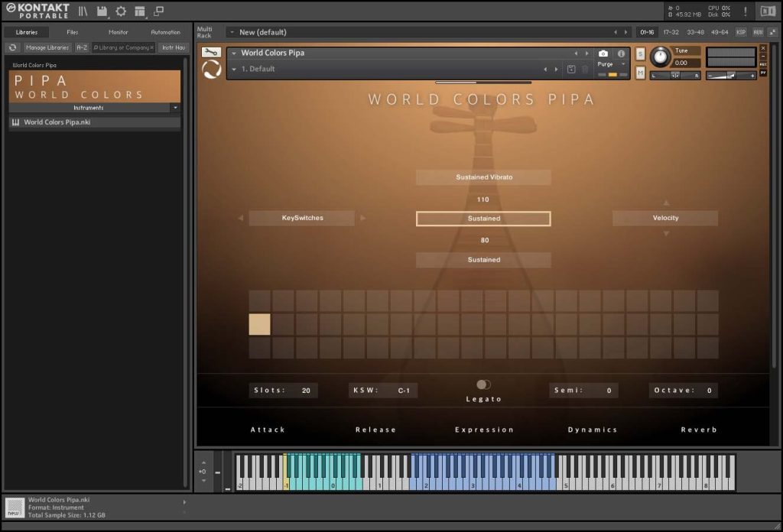Image resolution: width=783 pixels, height=532 pixels.
Task: Switch to the Automation tab
Action: pos(165,32)
